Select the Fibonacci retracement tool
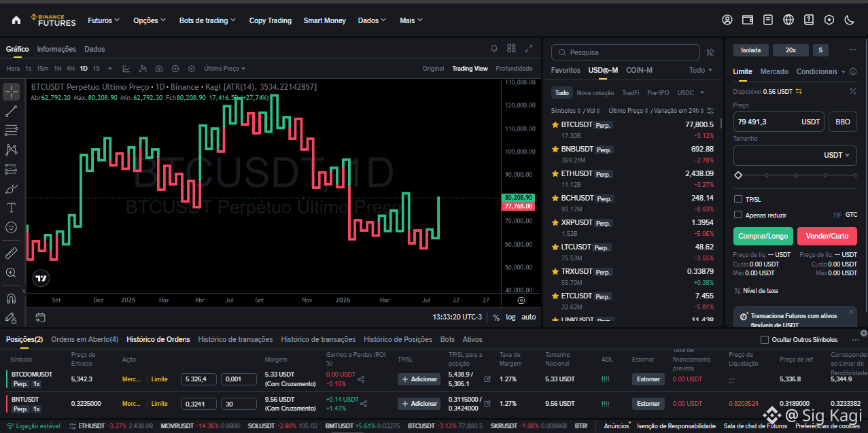This screenshot has width=868, height=433. [x=11, y=131]
